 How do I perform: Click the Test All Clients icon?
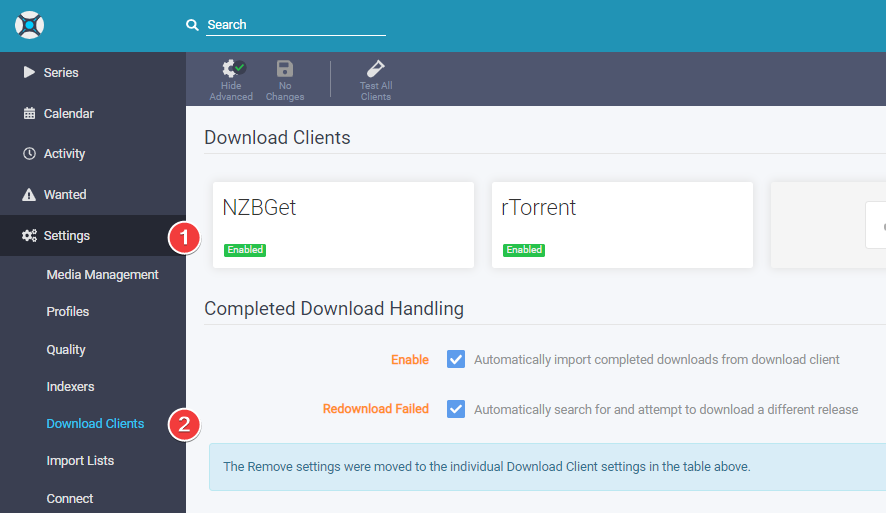tap(376, 69)
